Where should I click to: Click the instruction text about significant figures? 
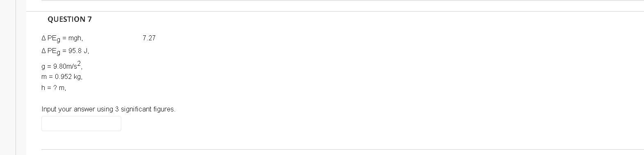(108, 109)
